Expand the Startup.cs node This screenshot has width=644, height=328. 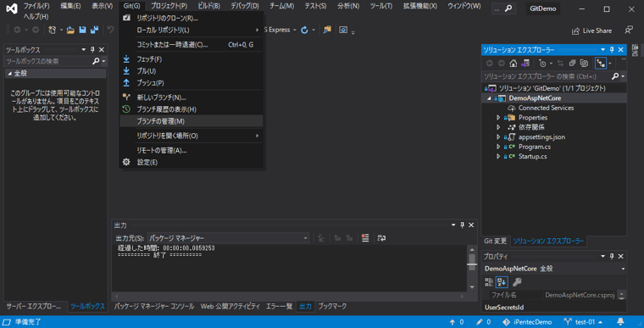point(498,157)
